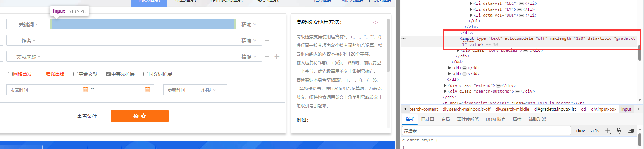Toggle :hov pseudo-state panel
644x149 pixels.
click(580, 131)
